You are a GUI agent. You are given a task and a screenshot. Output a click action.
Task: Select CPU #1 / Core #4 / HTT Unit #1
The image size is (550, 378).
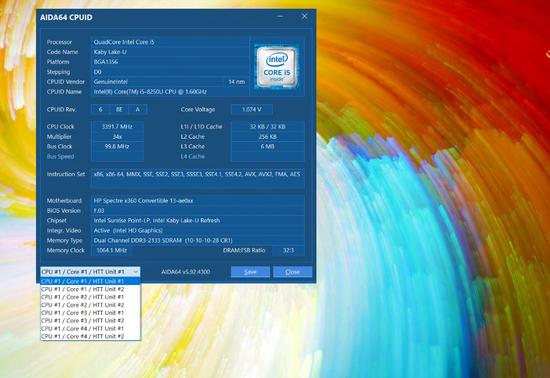pos(90,329)
